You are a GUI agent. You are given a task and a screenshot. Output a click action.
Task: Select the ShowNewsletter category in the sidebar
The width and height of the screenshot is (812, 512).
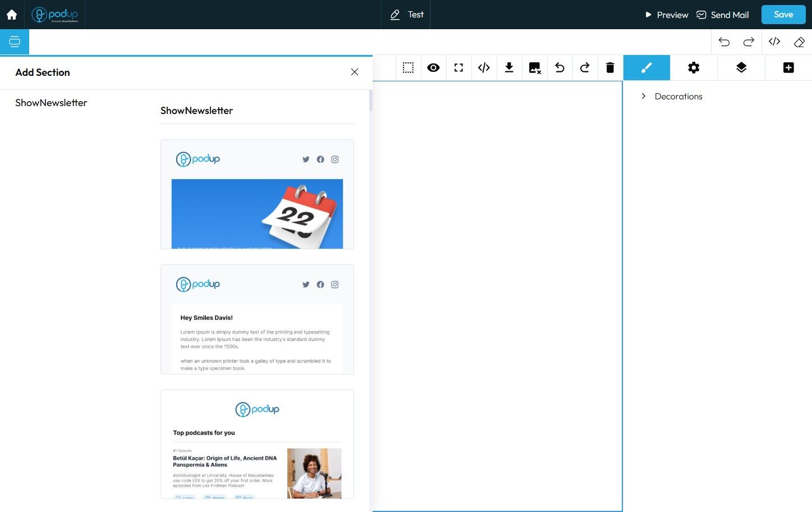tap(51, 103)
